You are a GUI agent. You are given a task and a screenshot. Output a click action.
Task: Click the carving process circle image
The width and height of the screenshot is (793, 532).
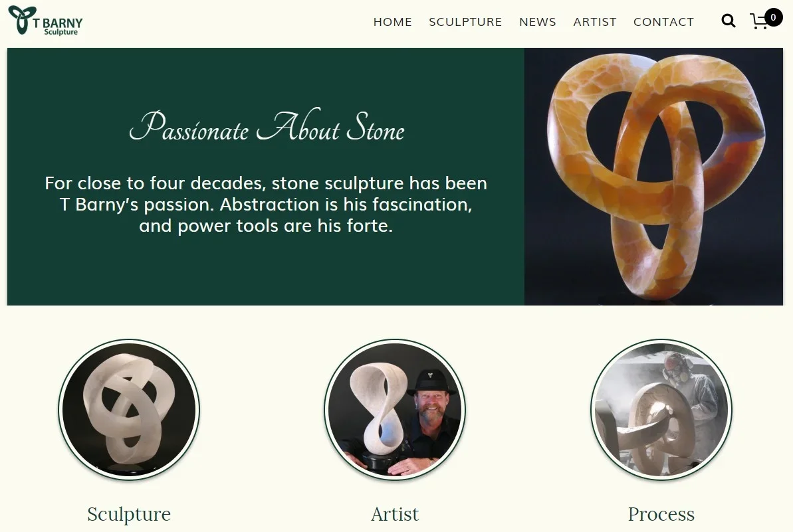661,409
